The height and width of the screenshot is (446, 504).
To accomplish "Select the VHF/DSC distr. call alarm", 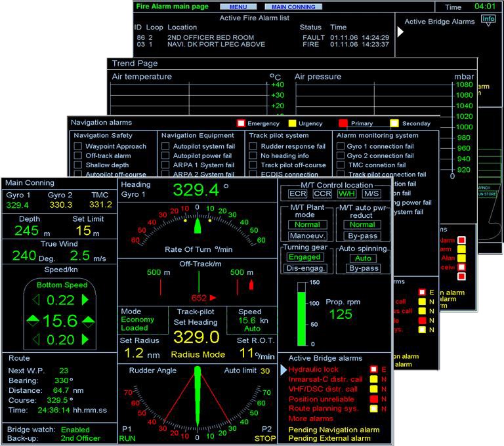I will click(323, 389).
